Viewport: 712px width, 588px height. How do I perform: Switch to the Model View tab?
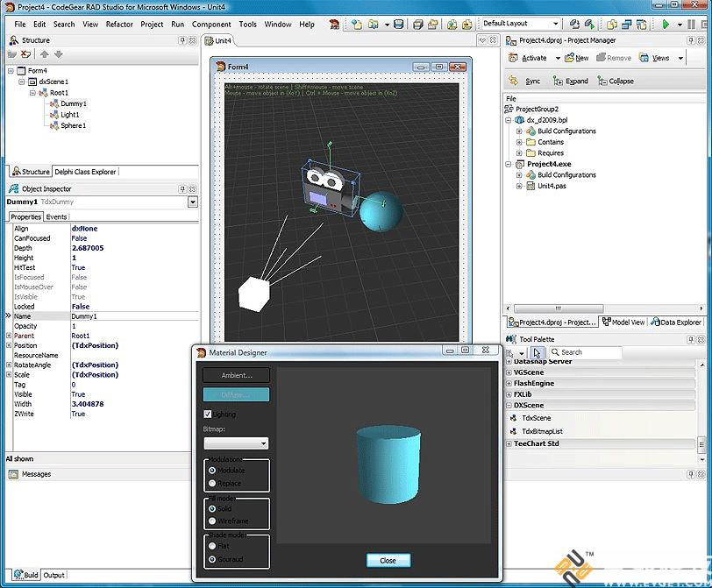623,322
